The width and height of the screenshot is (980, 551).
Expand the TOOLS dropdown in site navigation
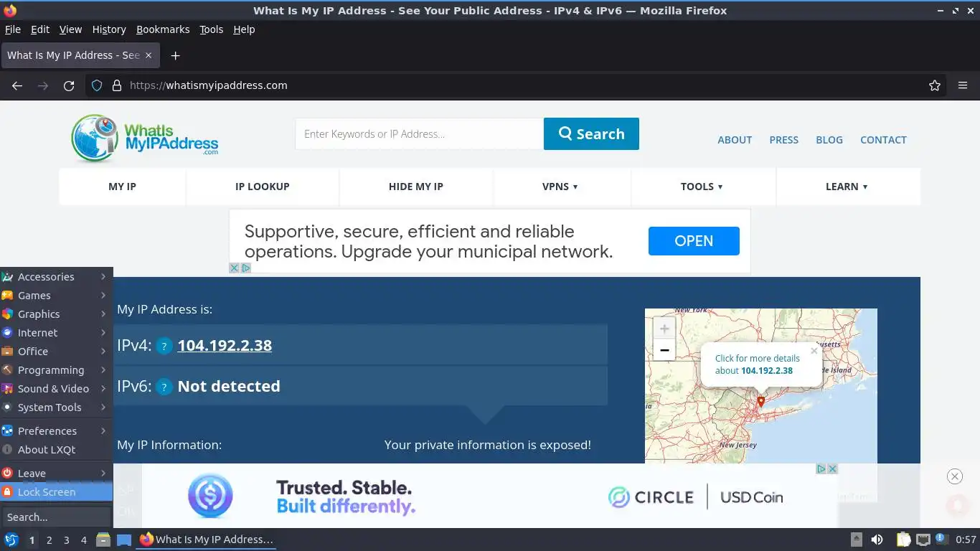(702, 187)
